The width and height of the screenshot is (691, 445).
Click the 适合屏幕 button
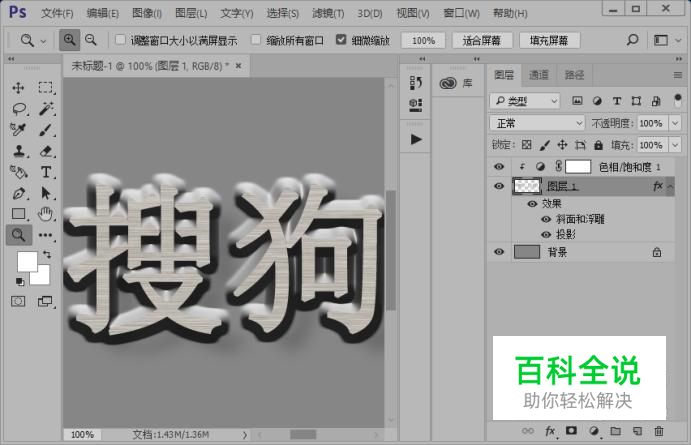pos(482,41)
